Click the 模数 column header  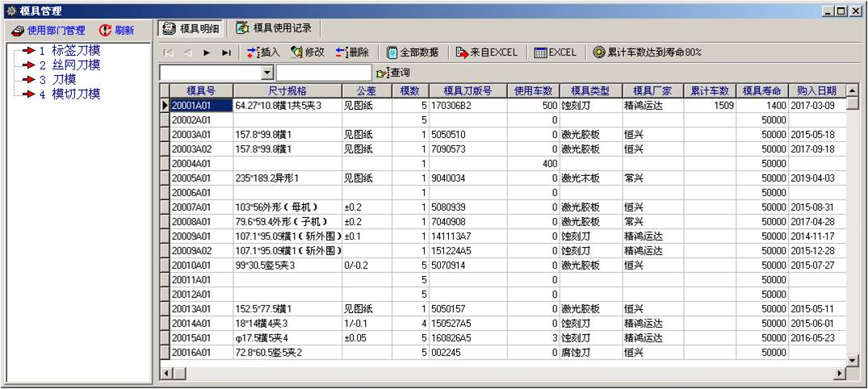(x=410, y=90)
